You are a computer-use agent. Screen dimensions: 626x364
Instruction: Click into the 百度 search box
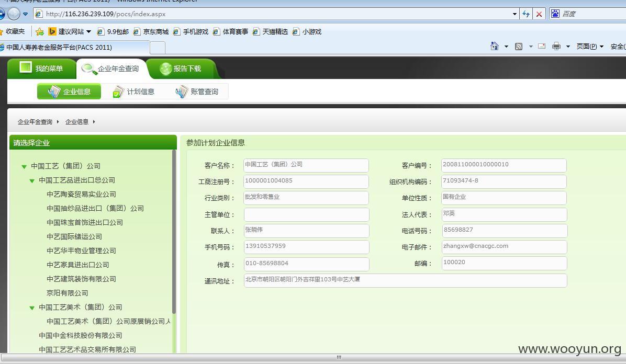point(593,14)
